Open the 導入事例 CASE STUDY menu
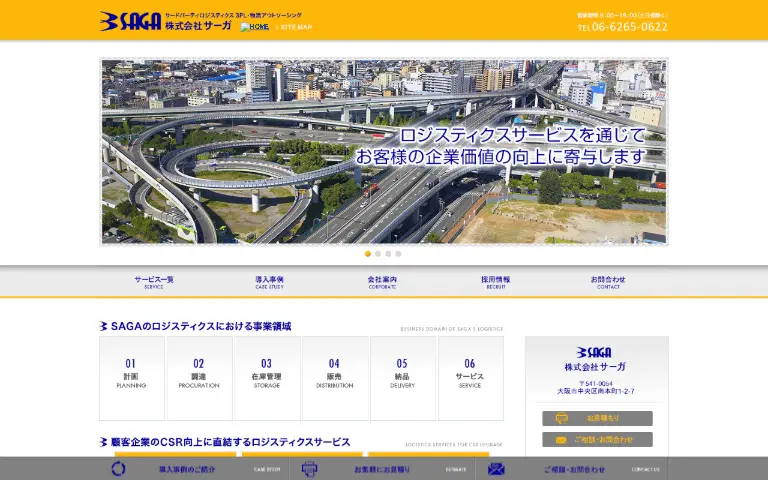Viewport: 768px width, 480px height. [269, 282]
